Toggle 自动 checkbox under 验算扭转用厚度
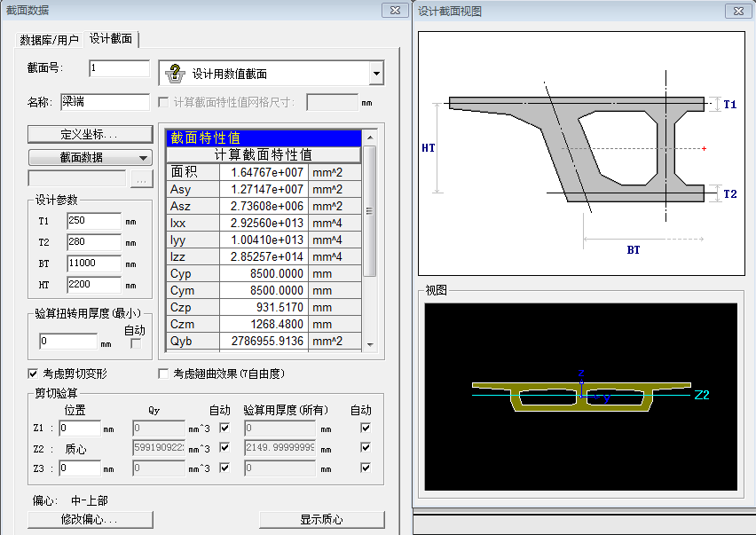 [x=136, y=343]
